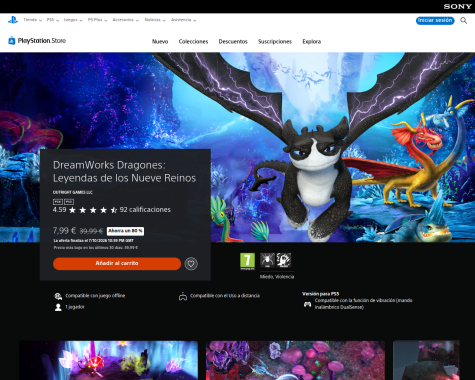Expand the Noticias dropdown menu

tap(155, 20)
